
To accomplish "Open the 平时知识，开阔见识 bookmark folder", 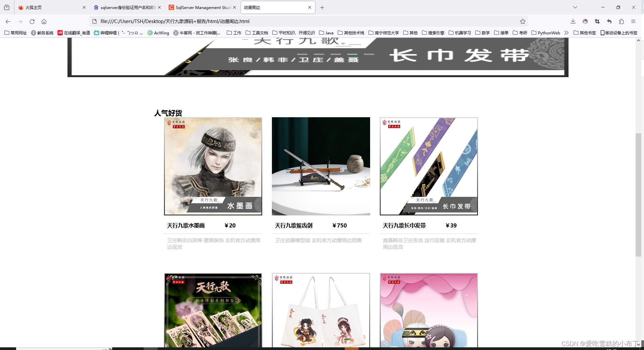I will tap(294, 33).
